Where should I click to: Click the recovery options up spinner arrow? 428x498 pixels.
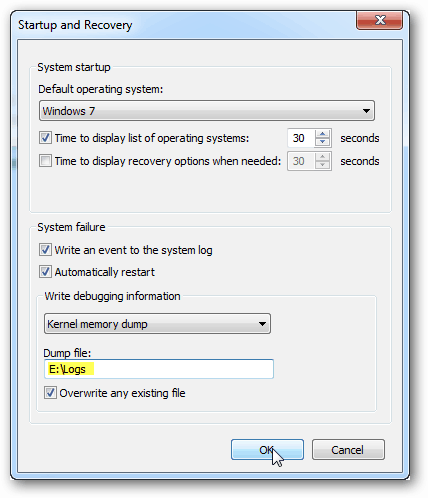pos(322,157)
